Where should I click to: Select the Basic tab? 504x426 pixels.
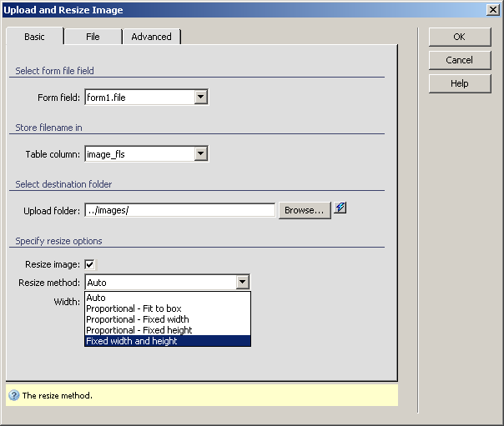pyautogui.click(x=35, y=37)
